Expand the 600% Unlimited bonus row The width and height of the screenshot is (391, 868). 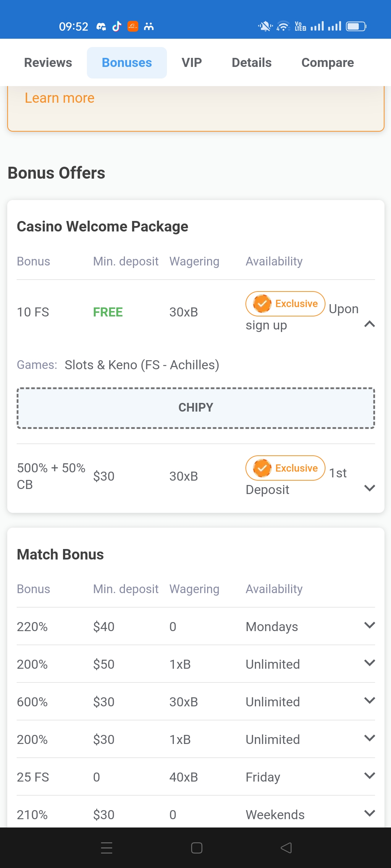369,701
